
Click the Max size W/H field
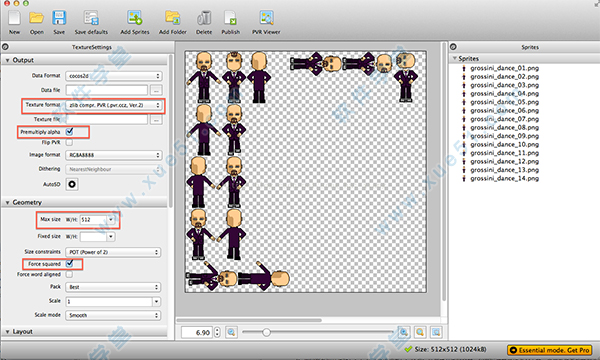pos(93,220)
